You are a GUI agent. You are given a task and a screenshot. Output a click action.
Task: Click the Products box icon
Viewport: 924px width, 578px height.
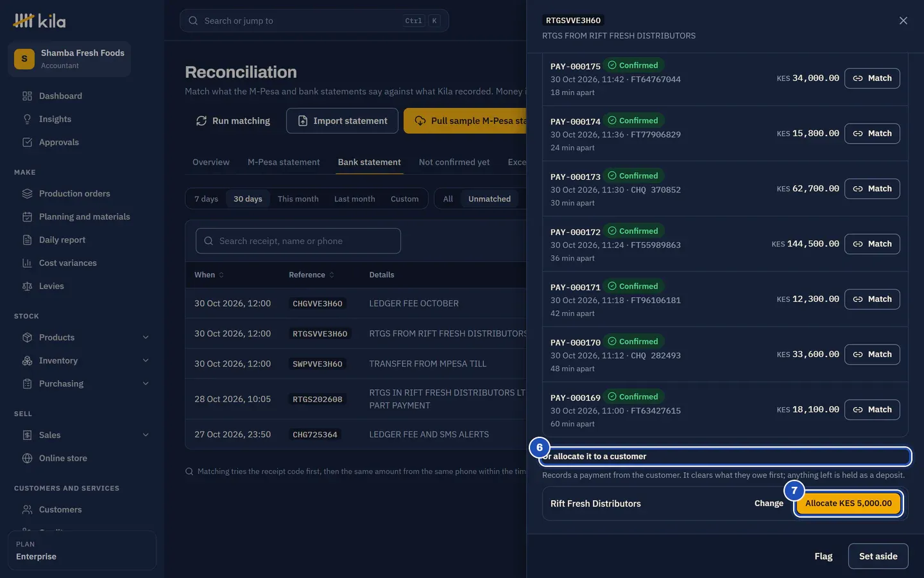click(27, 338)
